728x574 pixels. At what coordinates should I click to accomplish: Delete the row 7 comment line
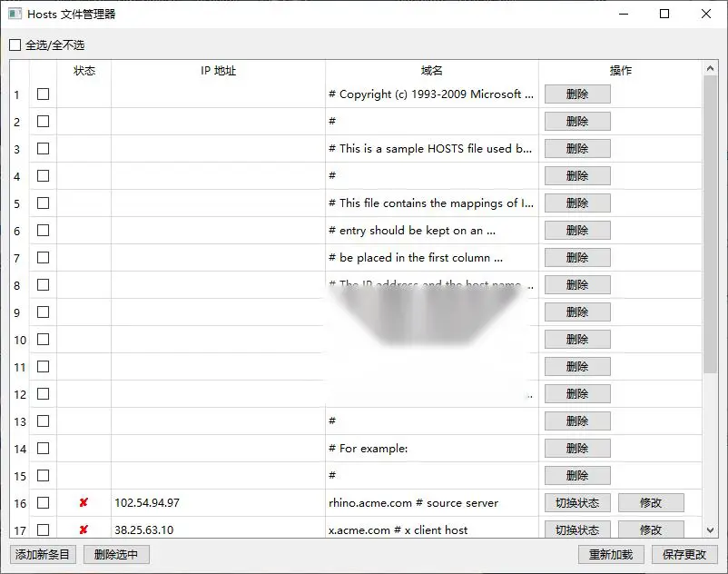[577, 258]
